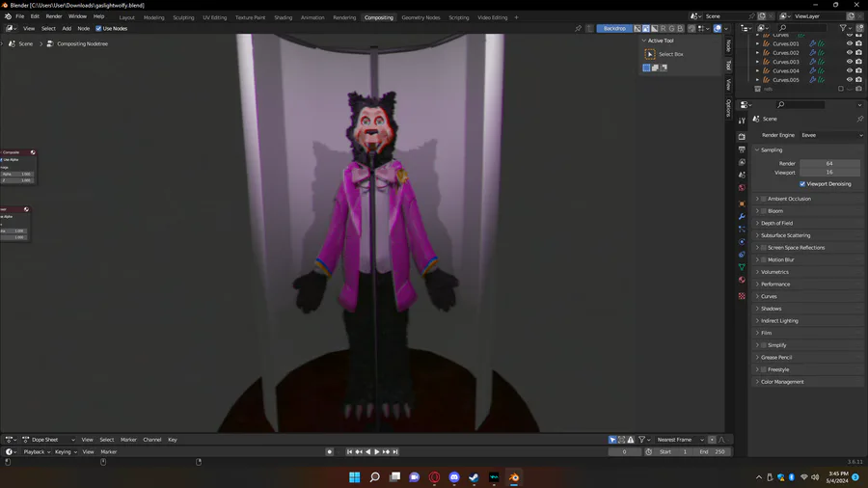The height and width of the screenshot is (488, 868).
Task: Click the Viewport samples field showing 16
Action: tap(829, 172)
